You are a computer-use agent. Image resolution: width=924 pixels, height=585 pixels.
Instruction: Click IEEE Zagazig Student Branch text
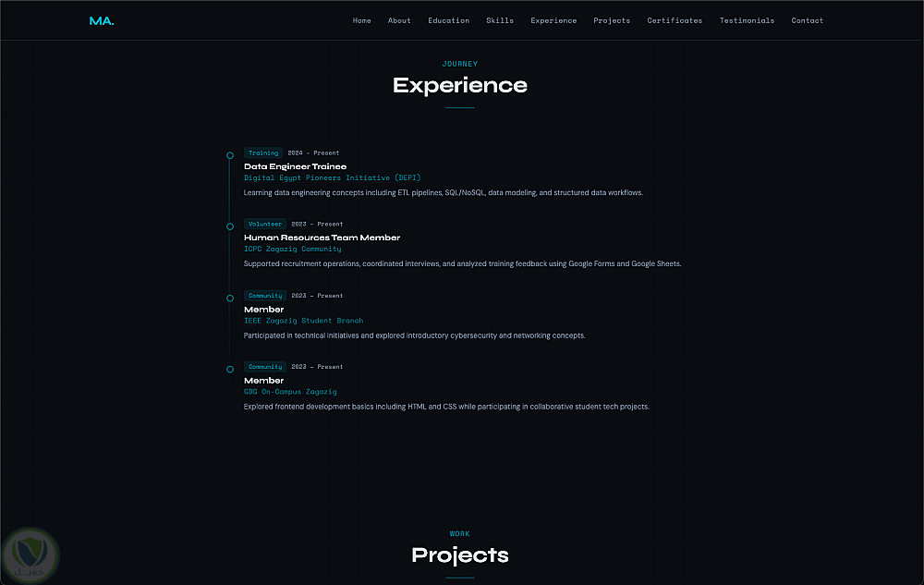303,321
